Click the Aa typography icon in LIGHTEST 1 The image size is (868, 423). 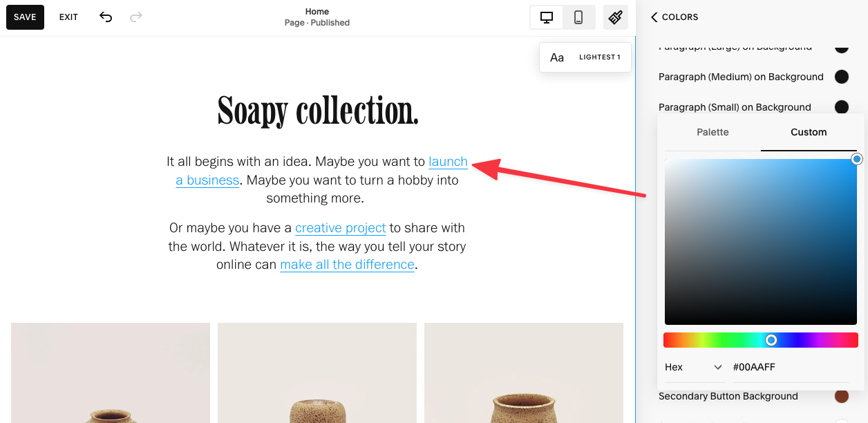(x=557, y=57)
